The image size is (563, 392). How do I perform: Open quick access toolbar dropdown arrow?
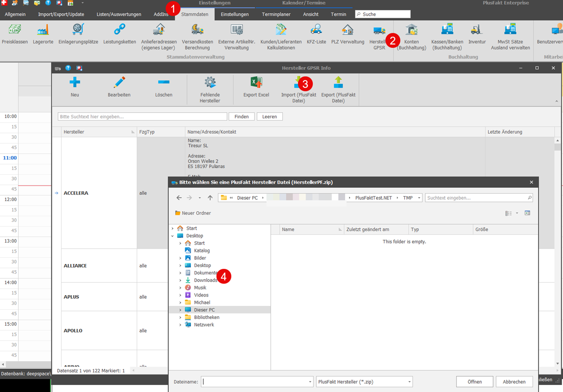pos(82,3)
